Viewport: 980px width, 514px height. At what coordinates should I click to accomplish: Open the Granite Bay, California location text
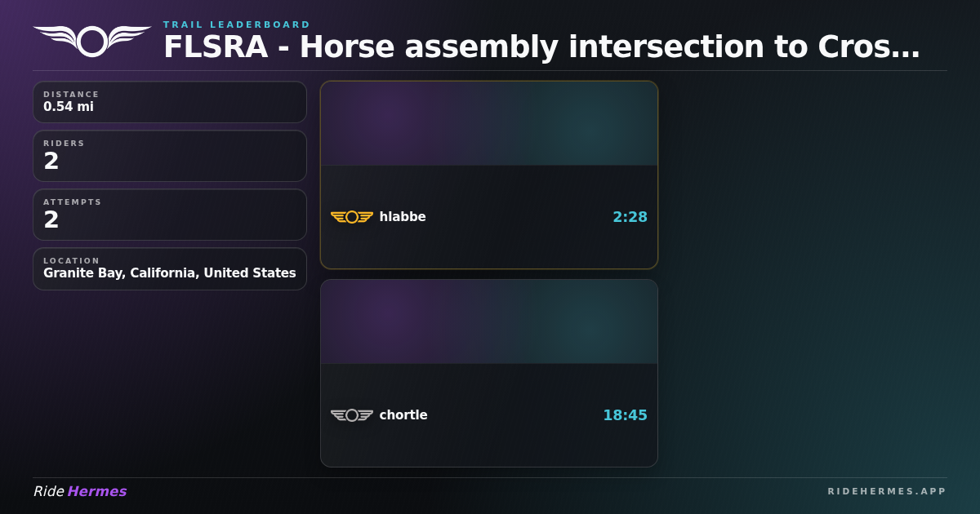[170, 273]
